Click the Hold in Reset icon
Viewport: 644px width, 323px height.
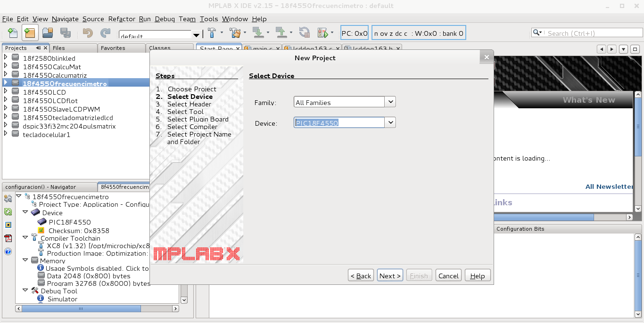click(x=305, y=33)
